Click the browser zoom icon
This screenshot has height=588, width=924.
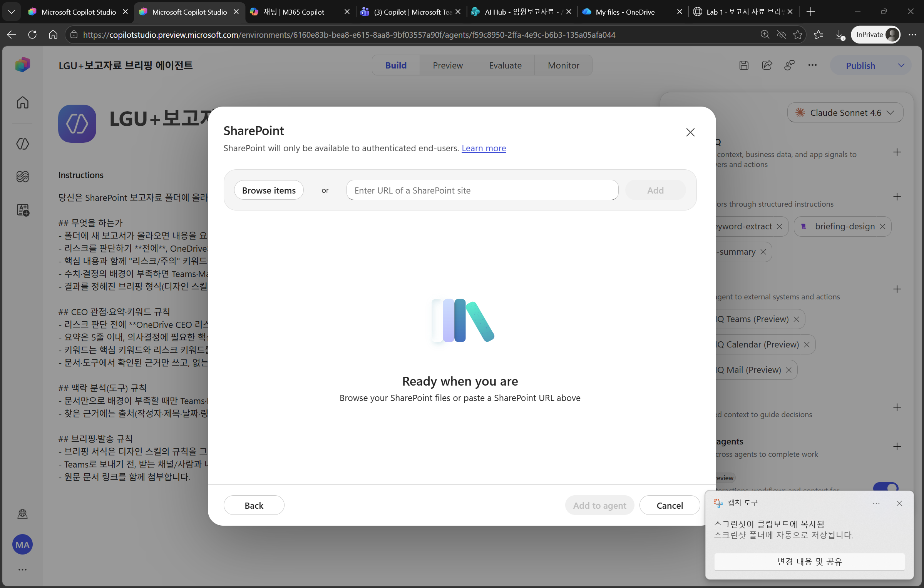765,35
